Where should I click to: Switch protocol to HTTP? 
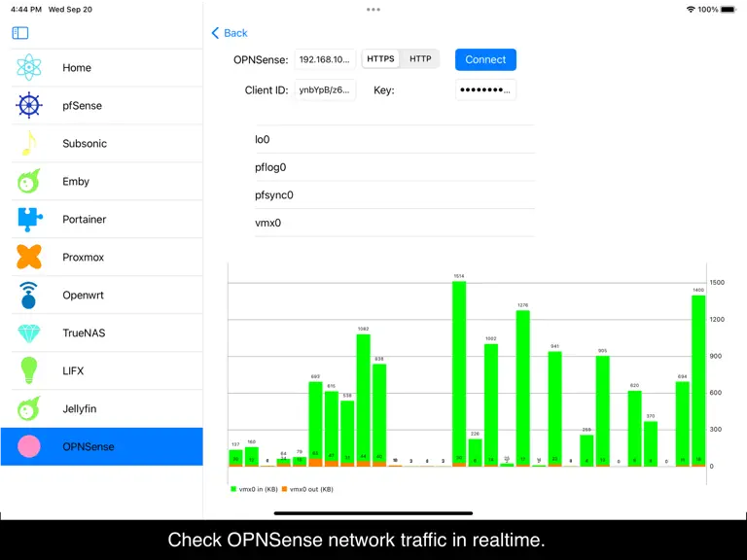coord(420,59)
